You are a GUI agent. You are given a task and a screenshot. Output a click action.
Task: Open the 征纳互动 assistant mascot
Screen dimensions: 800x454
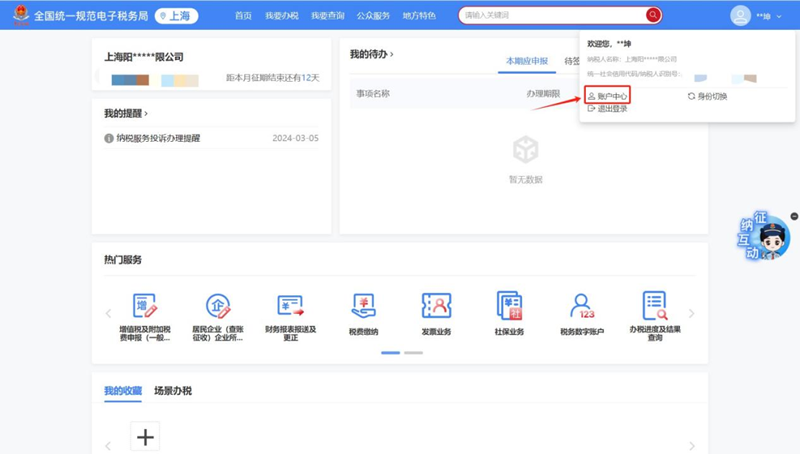(x=769, y=238)
